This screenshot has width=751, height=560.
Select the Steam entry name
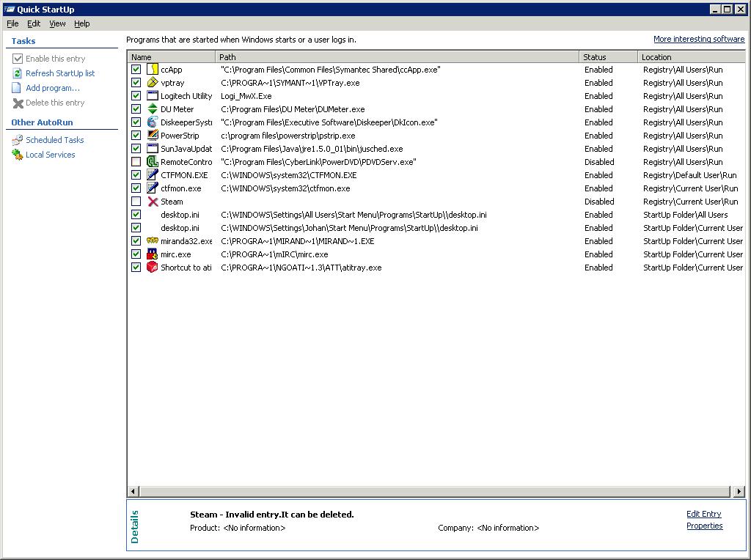[172, 202]
